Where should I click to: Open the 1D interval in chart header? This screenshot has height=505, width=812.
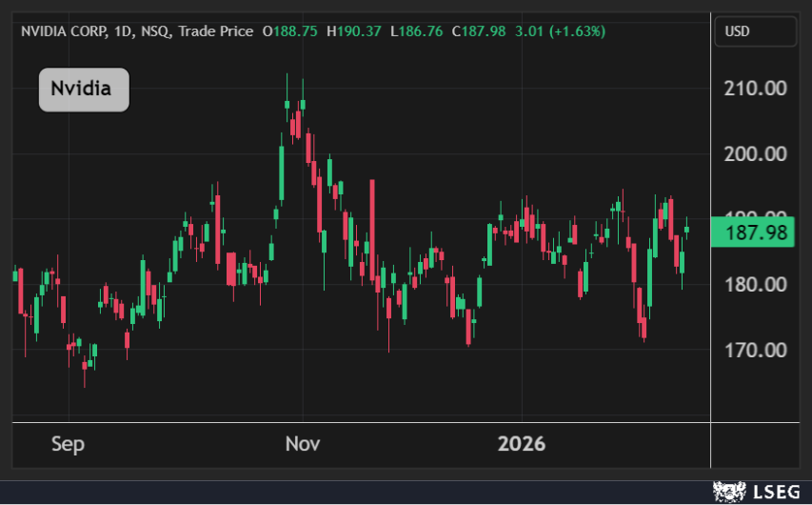point(125,31)
